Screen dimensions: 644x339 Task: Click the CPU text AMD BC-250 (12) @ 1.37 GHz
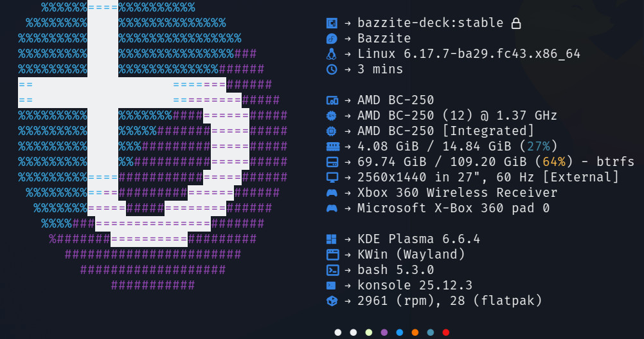coord(457,115)
